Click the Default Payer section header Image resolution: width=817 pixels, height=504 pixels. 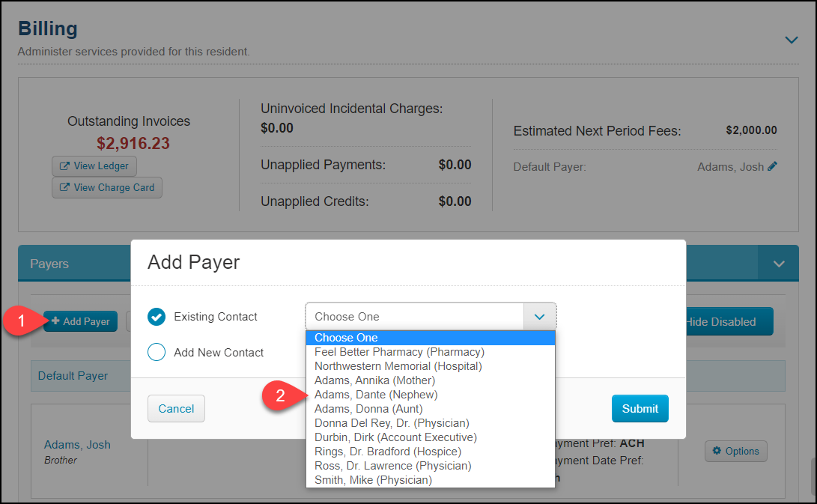73,376
